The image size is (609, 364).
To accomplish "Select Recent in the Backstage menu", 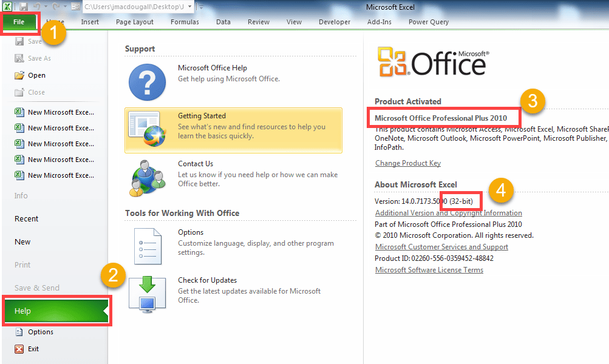I will pos(26,219).
